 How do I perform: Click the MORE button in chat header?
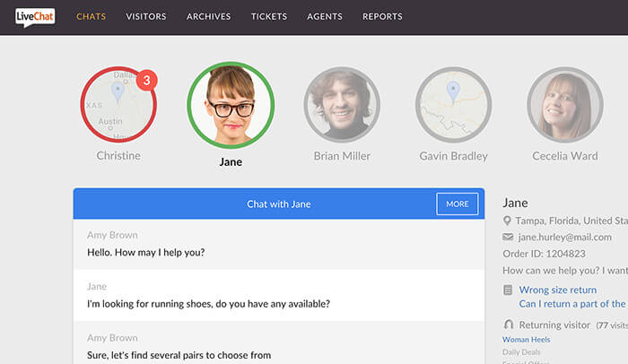pyautogui.click(x=458, y=204)
